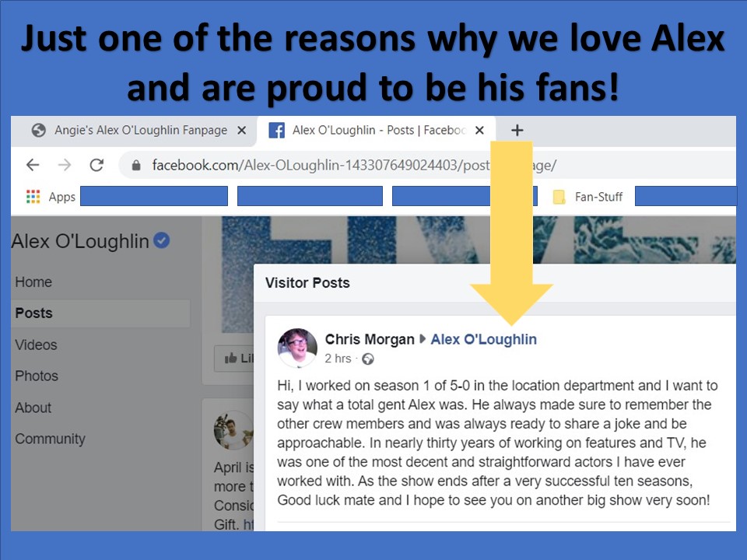The width and height of the screenshot is (747, 560).
Task: Click the Chris Morgan poster name
Action: click(x=370, y=339)
